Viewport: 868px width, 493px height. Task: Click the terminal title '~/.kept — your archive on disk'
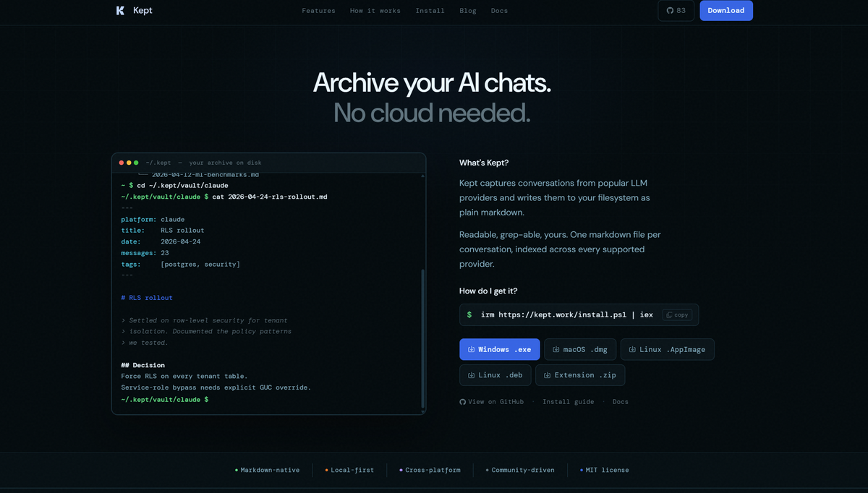pyautogui.click(x=203, y=163)
